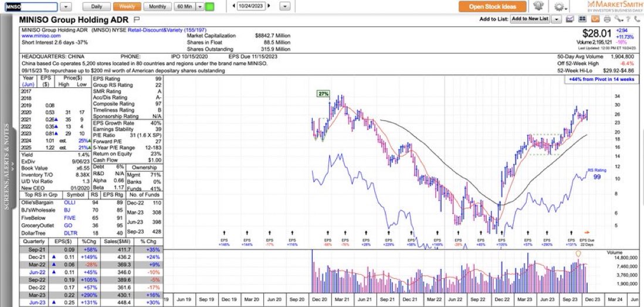This screenshot has height=307, width=644.
Task: Click Market Capitalization $8842.7 Million value
Action: 273,36
